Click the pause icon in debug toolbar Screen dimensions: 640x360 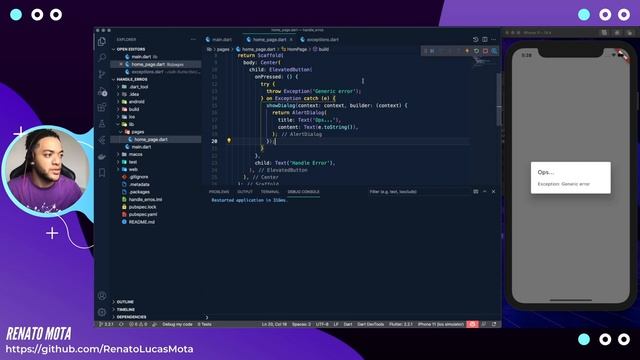(x=432, y=51)
